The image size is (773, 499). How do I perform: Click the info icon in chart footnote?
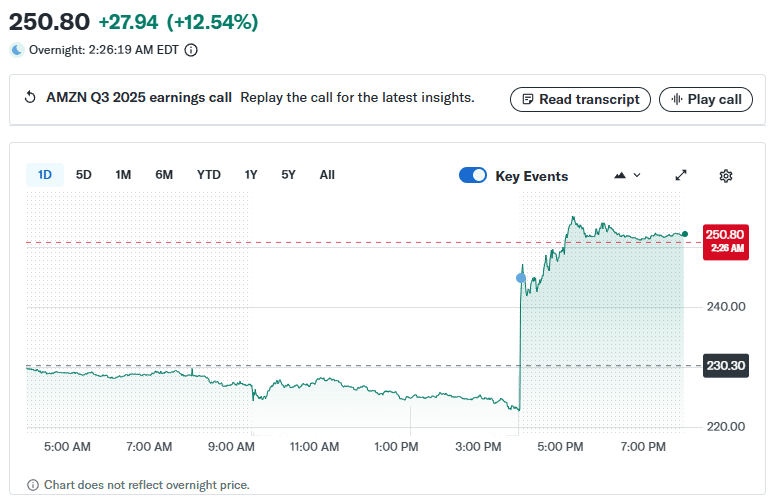(33, 485)
